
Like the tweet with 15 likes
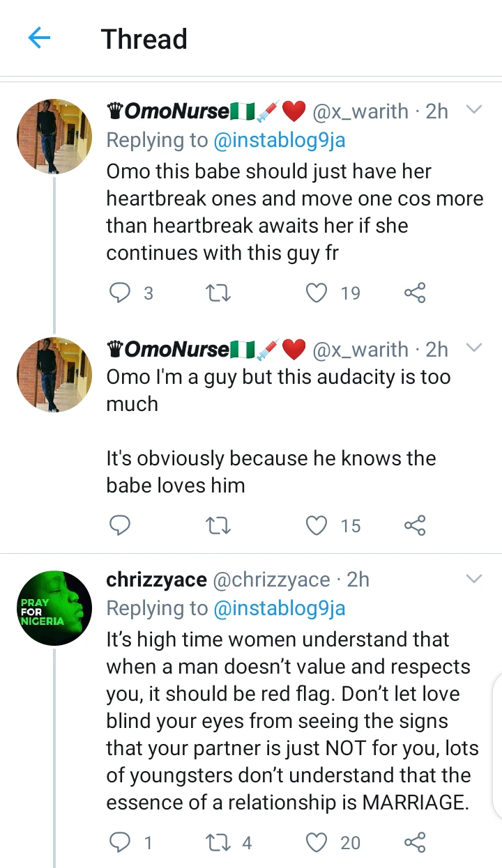(x=317, y=525)
